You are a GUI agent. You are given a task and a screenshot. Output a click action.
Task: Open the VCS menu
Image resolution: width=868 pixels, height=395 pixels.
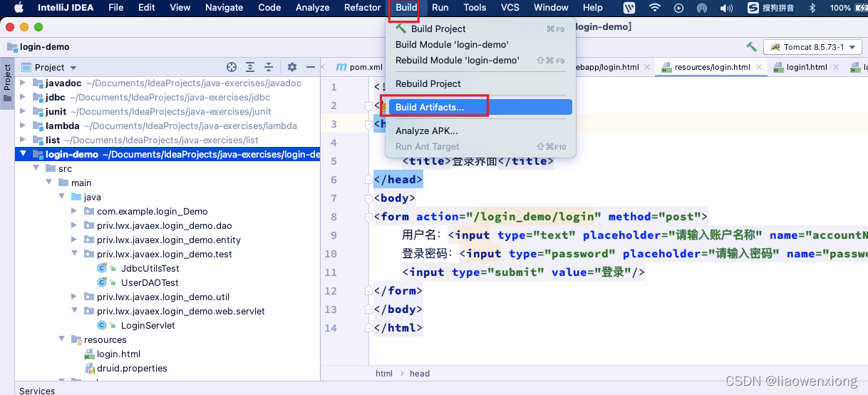(x=510, y=8)
